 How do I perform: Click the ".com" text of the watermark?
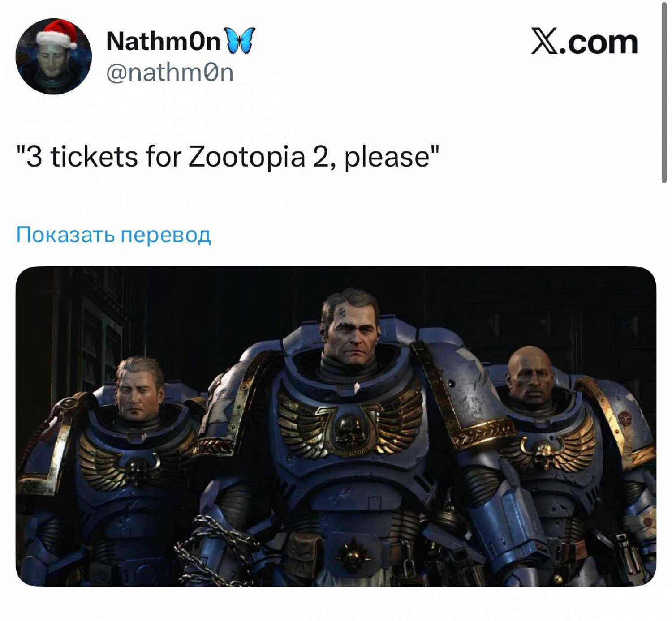click(599, 43)
